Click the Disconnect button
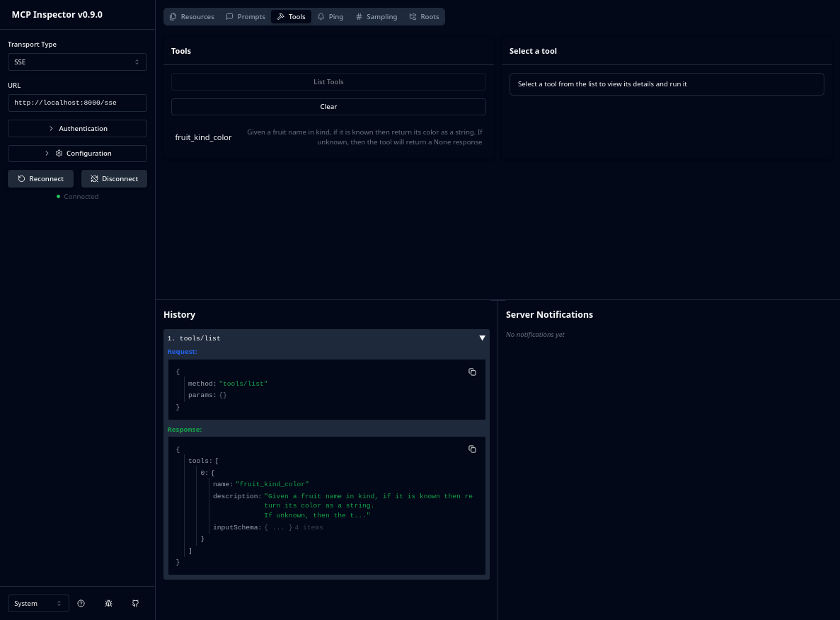 pyautogui.click(x=114, y=179)
